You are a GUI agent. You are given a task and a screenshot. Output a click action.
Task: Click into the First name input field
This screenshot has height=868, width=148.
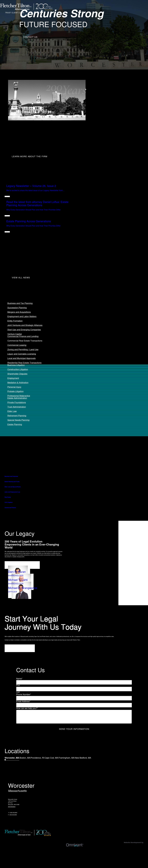[x=74, y=682]
